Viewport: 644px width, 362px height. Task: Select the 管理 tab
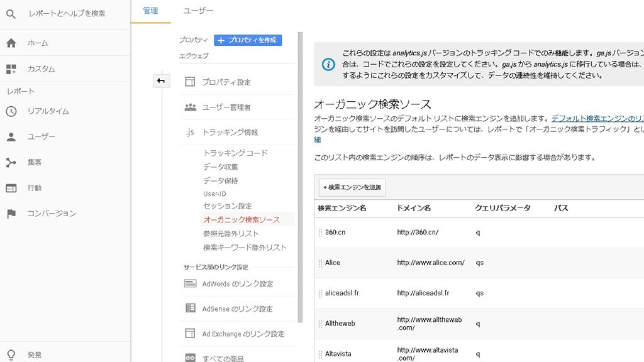pyautogui.click(x=150, y=11)
